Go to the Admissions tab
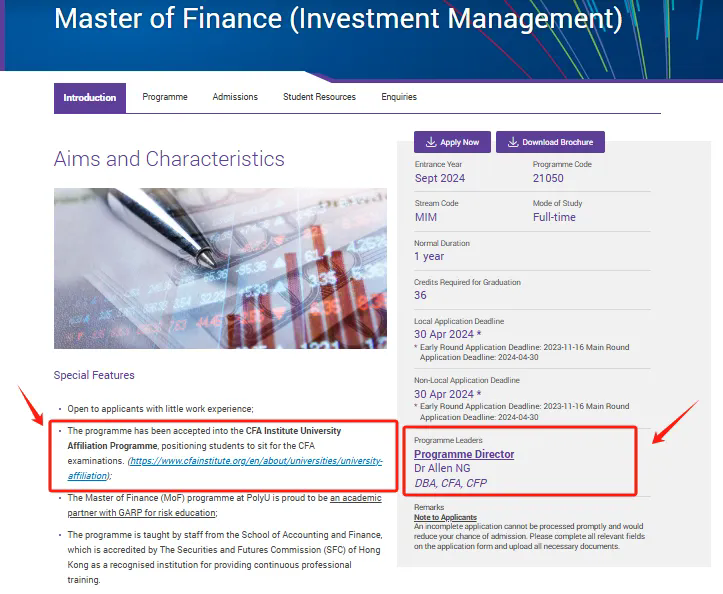The width and height of the screenshot is (723, 594). [235, 97]
